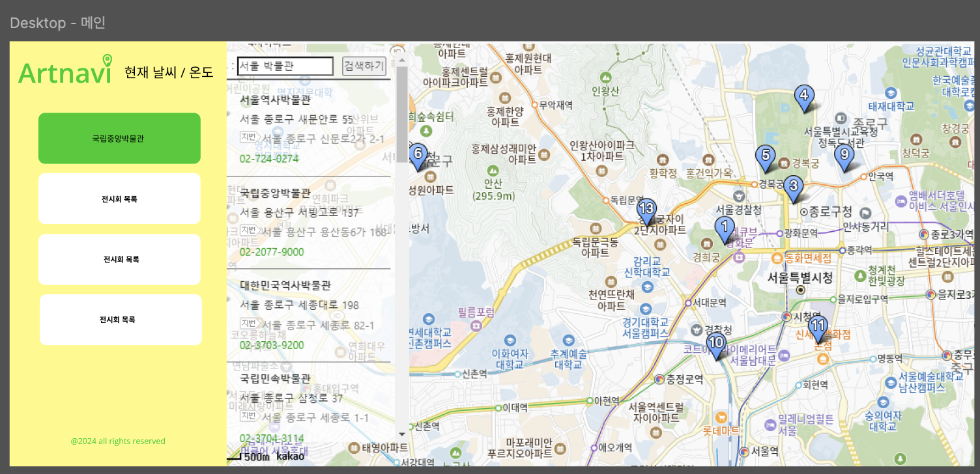
Task: Select the 종각역 subway station icon
Action: [x=842, y=250]
